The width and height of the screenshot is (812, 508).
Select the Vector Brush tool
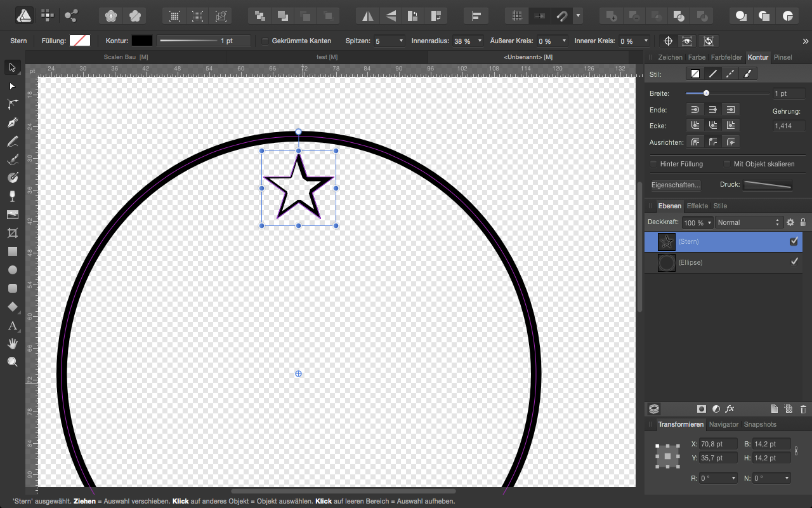(12, 159)
